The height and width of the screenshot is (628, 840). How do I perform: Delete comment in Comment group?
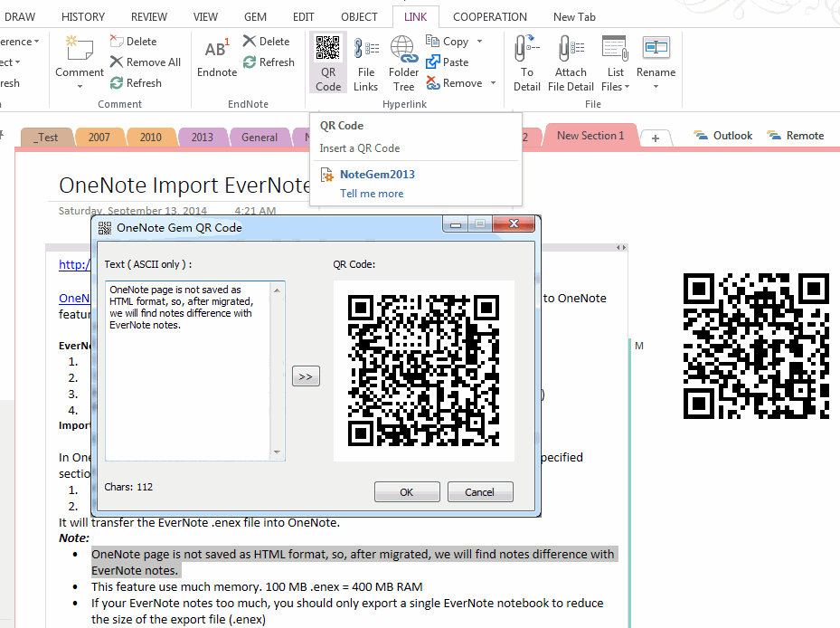(x=134, y=42)
